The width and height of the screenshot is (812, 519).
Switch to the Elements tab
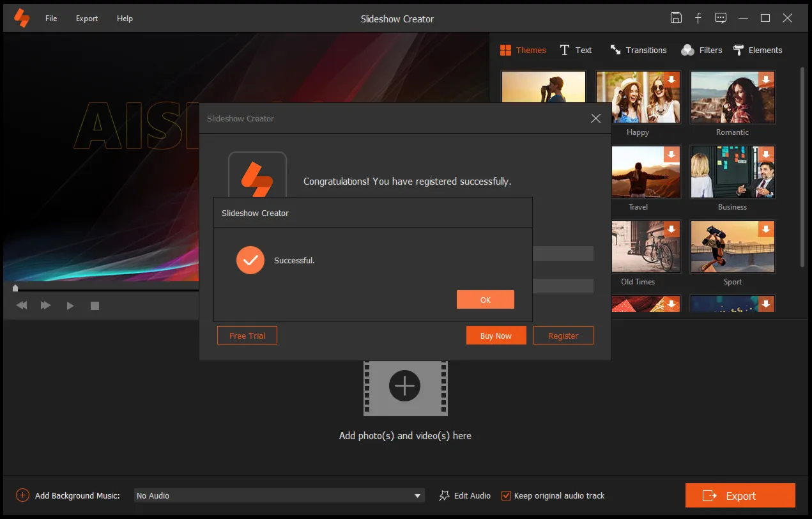point(758,50)
